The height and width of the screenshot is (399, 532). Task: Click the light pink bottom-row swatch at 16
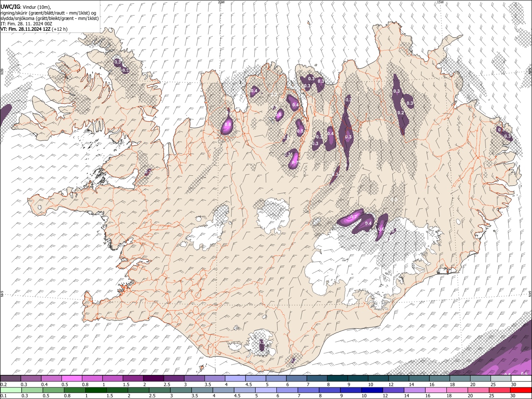435,390
